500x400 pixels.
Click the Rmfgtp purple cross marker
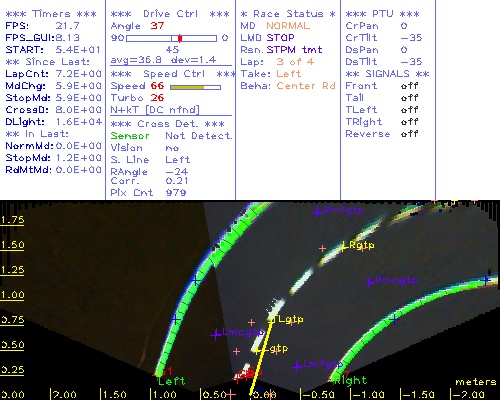(x=317, y=212)
